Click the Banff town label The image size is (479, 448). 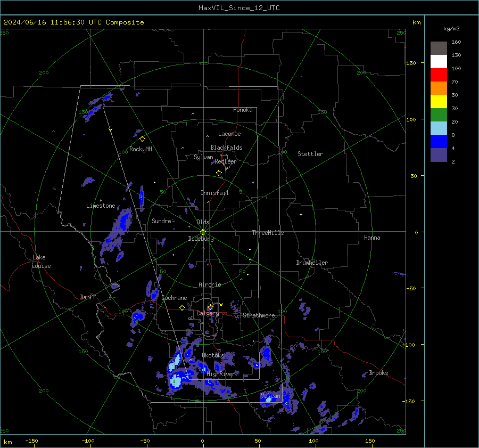pos(88,297)
